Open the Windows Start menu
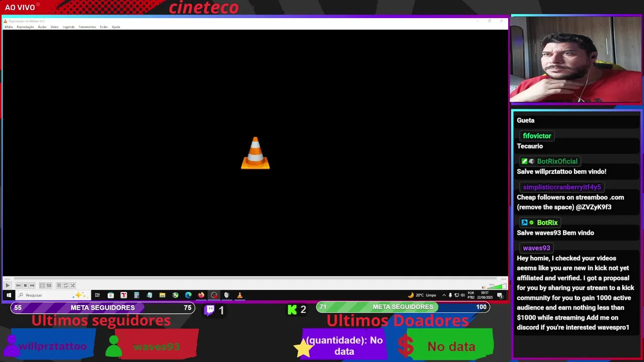The image size is (644, 362). click(9, 295)
